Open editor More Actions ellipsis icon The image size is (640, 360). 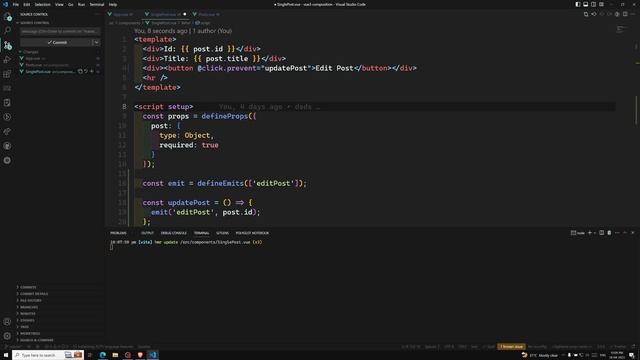(633, 14)
